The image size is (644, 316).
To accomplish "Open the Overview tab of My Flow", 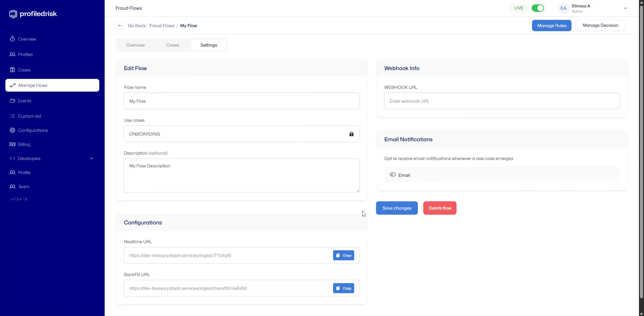I will tap(136, 45).
